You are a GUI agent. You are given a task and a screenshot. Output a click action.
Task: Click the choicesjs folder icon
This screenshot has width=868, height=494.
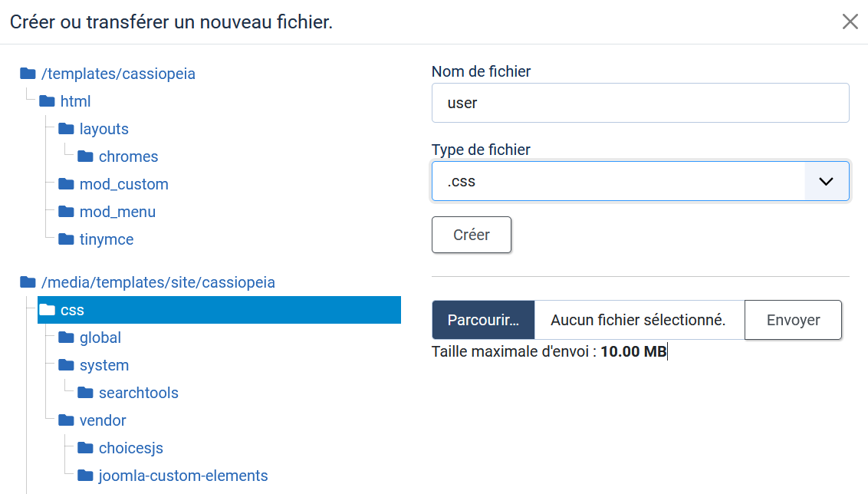coord(85,448)
